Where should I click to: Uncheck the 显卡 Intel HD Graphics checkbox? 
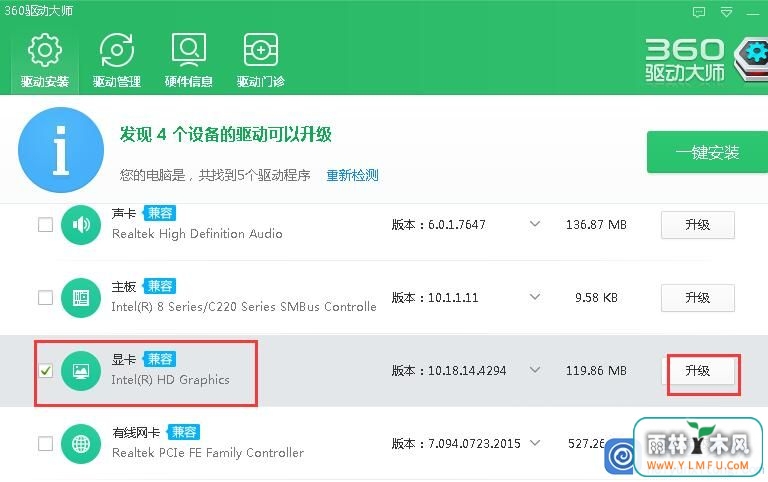(x=46, y=371)
